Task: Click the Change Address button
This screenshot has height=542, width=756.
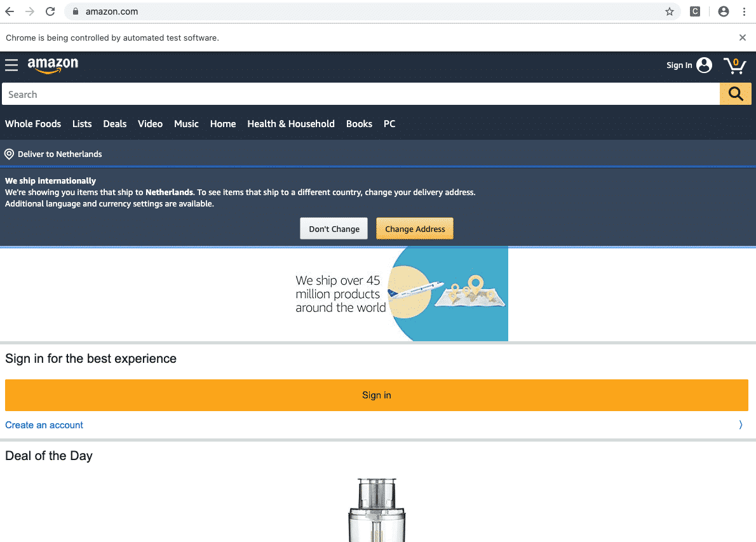Action: [415, 229]
